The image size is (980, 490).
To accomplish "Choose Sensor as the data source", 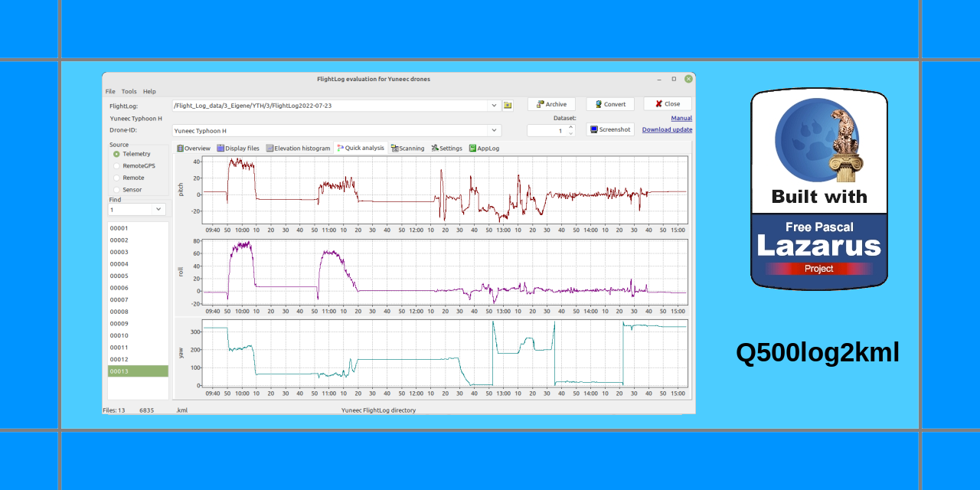I will click(x=117, y=190).
